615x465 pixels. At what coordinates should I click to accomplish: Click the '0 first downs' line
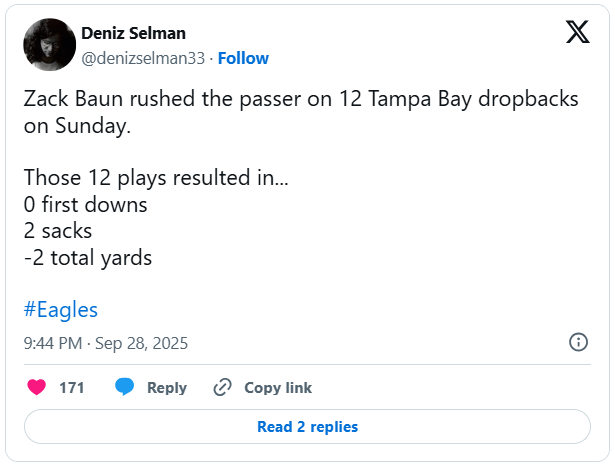[x=85, y=205]
